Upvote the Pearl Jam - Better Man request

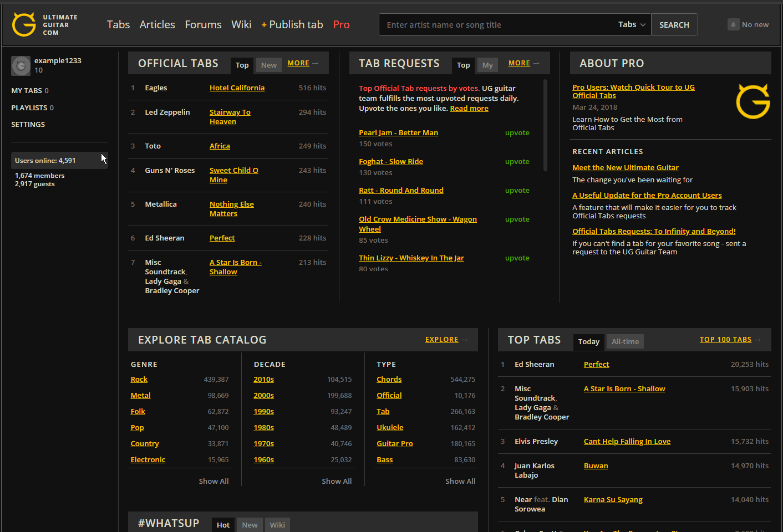[x=517, y=133]
